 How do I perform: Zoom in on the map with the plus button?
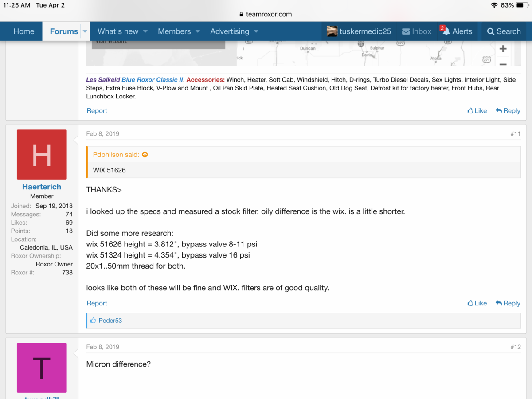(x=503, y=49)
